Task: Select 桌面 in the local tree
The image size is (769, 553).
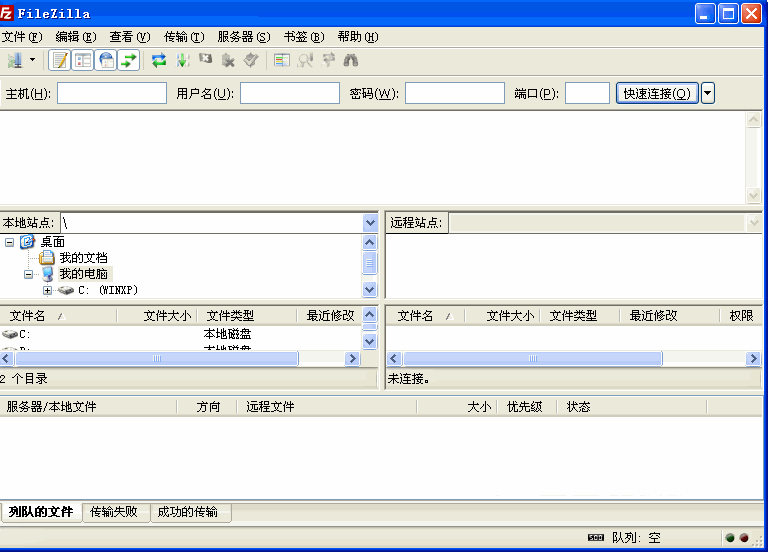Action: tap(52, 242)
